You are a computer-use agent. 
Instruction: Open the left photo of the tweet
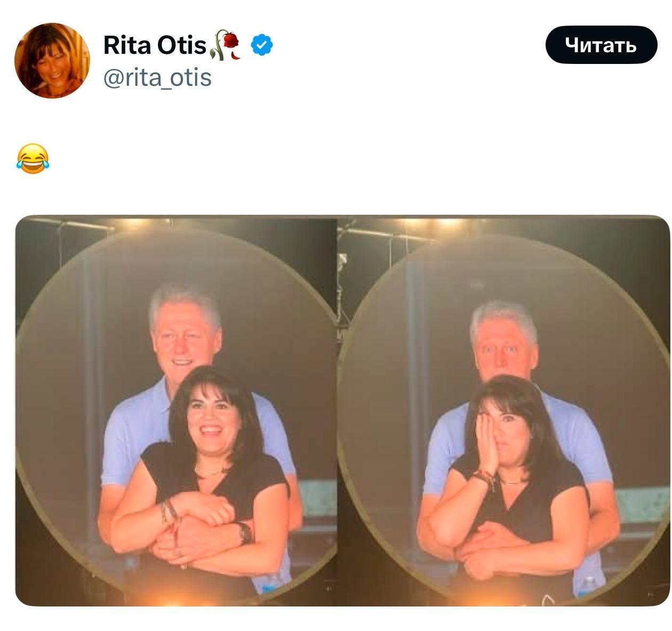tap(176, 410)
